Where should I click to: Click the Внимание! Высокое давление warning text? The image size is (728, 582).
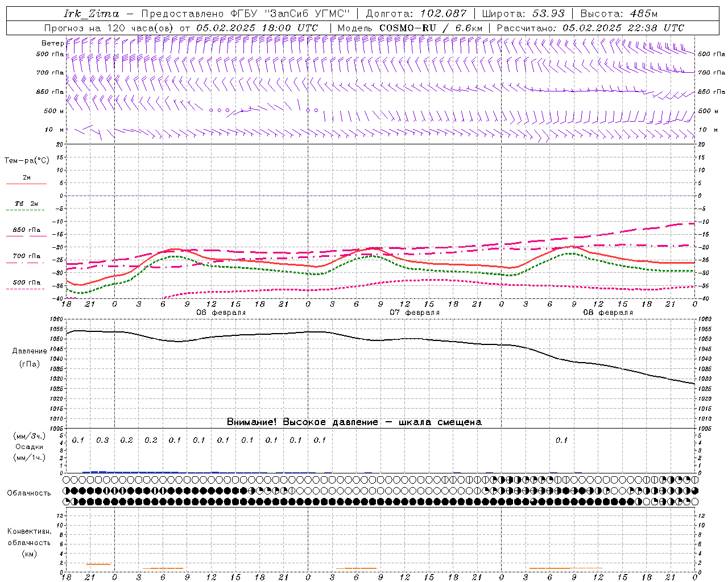pos(354,422)
